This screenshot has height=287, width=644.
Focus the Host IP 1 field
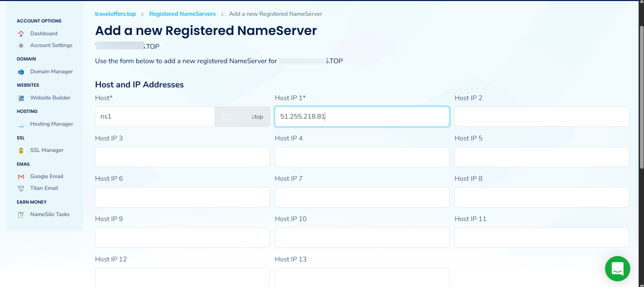click(362, 117)
